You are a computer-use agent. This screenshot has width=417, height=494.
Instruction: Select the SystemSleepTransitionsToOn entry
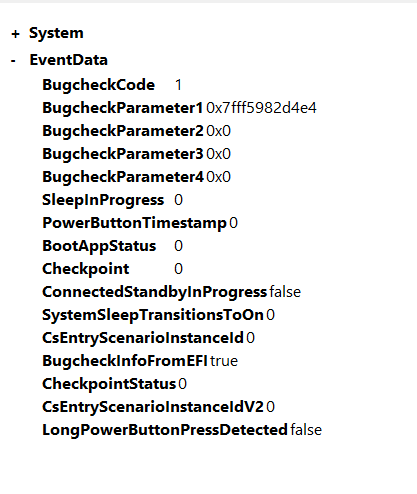158,315
